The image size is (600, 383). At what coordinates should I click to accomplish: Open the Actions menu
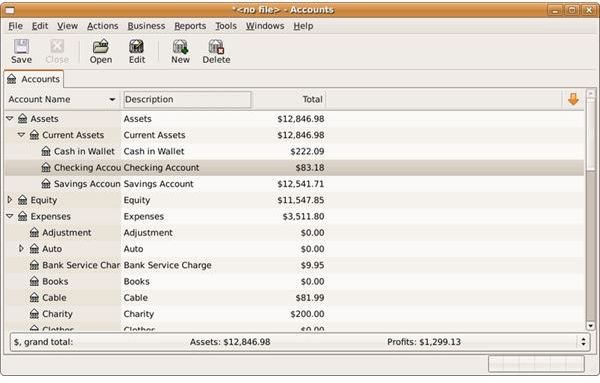103,26
